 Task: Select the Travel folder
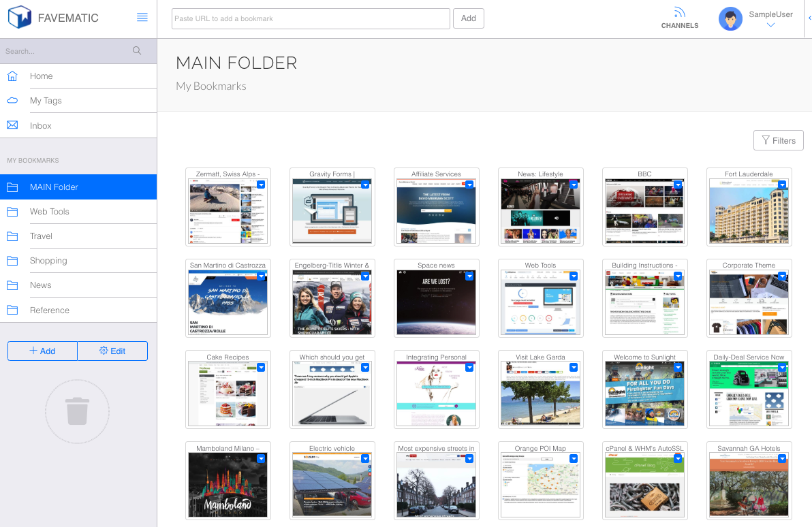click(x=41, y=236)
